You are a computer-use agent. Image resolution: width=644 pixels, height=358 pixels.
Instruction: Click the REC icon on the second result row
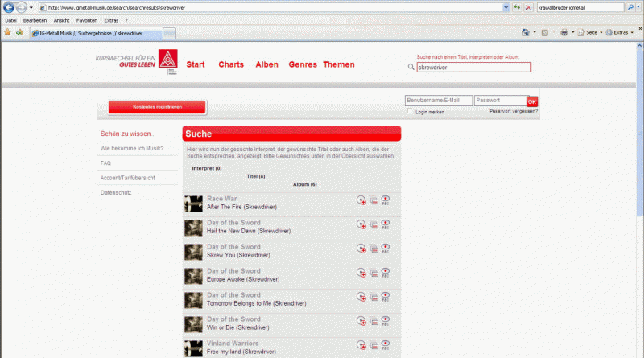click(386, 224)
